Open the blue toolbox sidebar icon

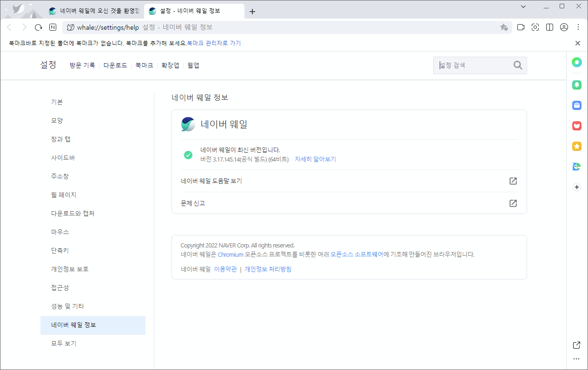(577, 105)
